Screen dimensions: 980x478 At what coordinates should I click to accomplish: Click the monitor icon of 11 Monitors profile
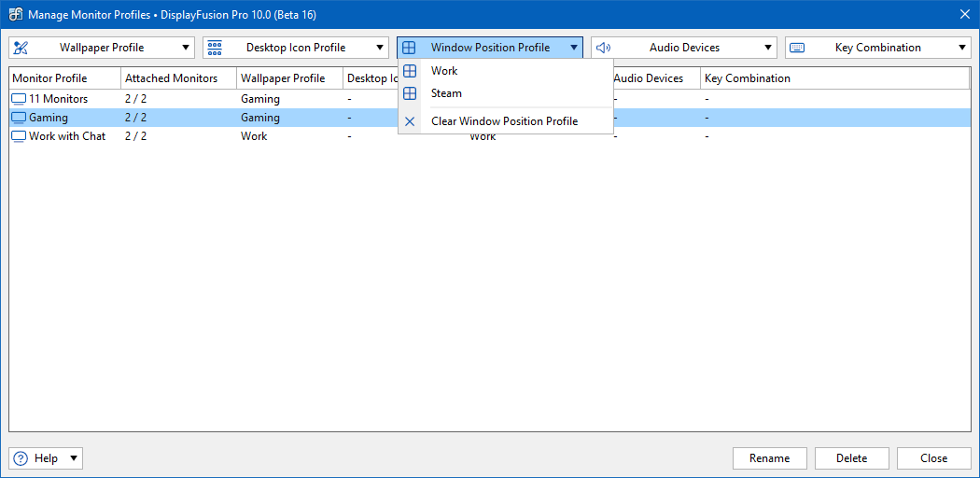point(20,99)
